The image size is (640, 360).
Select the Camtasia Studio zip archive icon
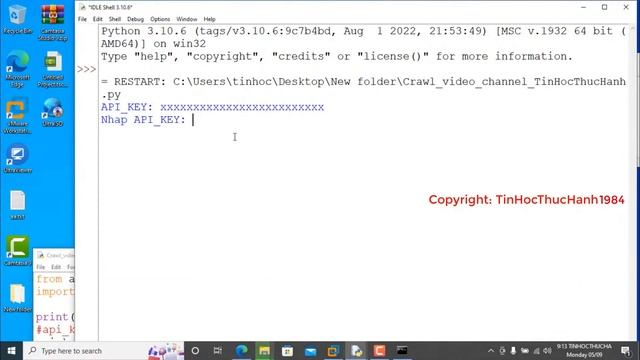(53, 22)
